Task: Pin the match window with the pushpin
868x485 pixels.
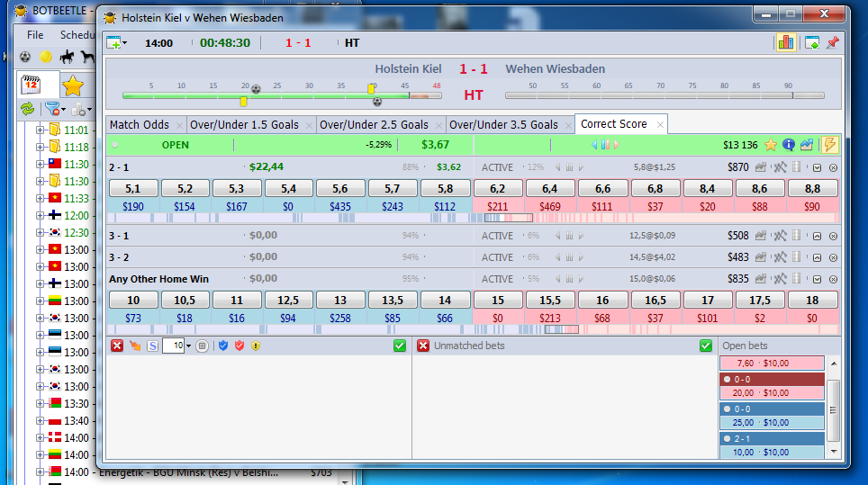Action: coord(833,42)
